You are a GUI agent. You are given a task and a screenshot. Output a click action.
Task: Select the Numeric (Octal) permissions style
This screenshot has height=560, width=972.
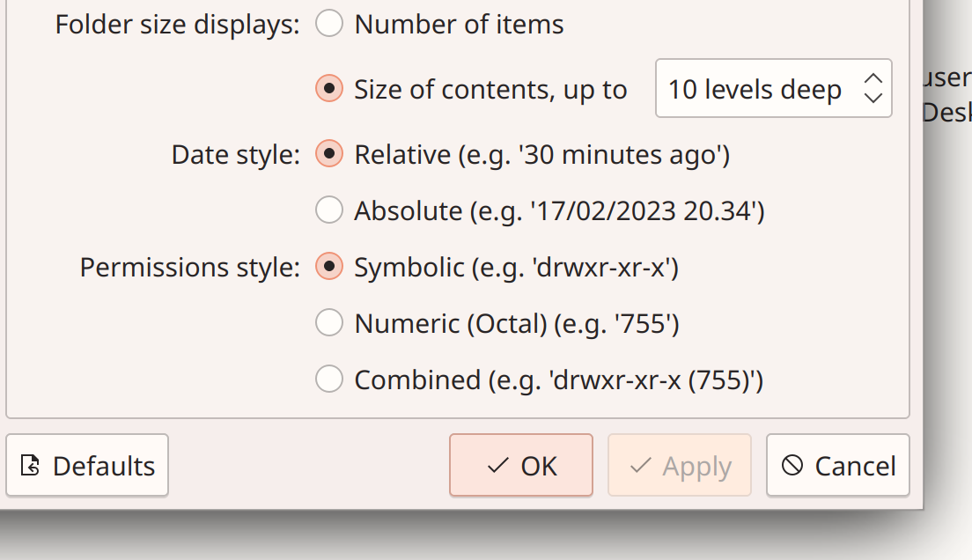(x=328, y=322)
